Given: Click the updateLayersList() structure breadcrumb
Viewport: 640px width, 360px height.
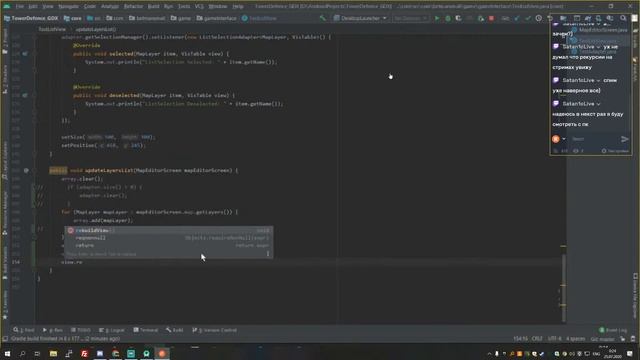Looking at the screenshot, I should tap(96, 29).
